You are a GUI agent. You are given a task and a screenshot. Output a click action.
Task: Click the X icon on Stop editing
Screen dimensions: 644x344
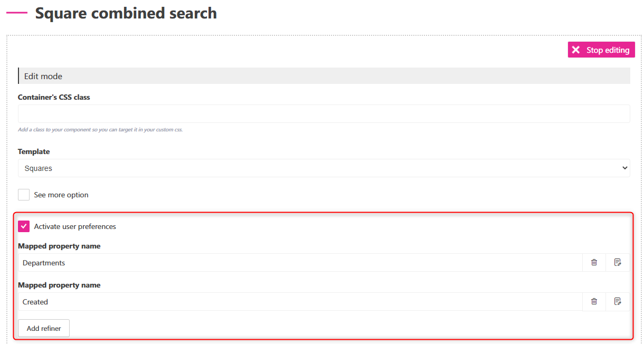tap(576, 50)
